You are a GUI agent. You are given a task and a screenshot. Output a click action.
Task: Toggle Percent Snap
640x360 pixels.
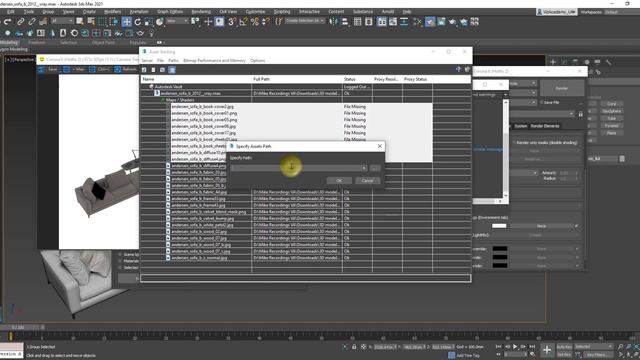(x=255, y=22)
